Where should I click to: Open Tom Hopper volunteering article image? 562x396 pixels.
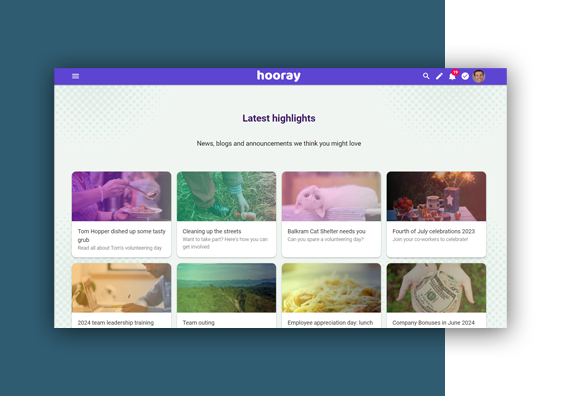(122, 196)
